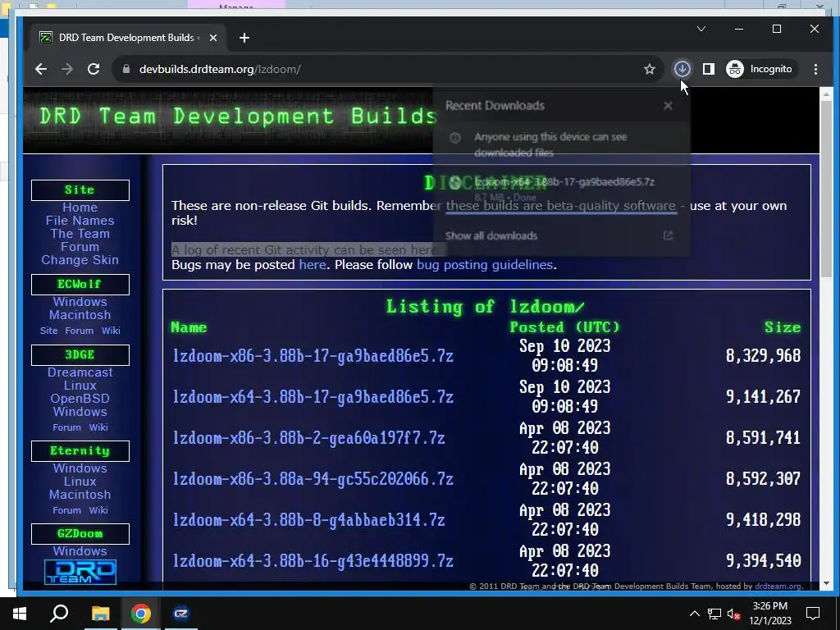
Task: Click the GZDoom taskbar icon
Action: 181,614
